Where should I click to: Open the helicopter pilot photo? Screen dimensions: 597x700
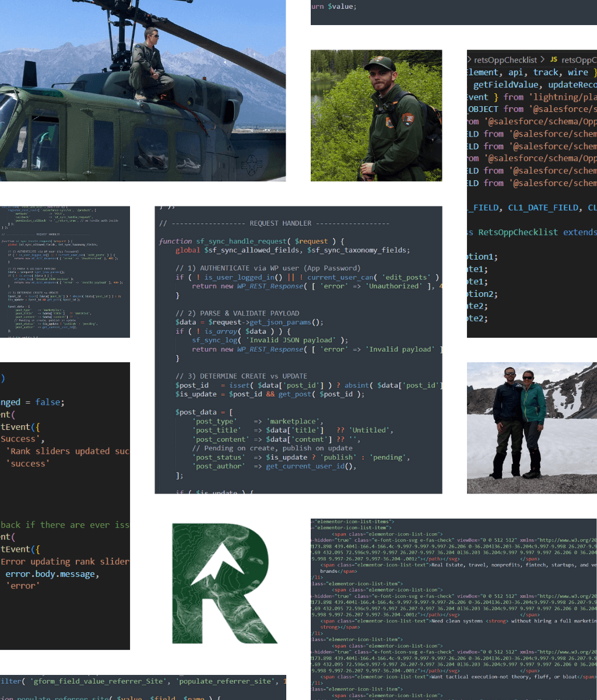(x=143, y=90)
